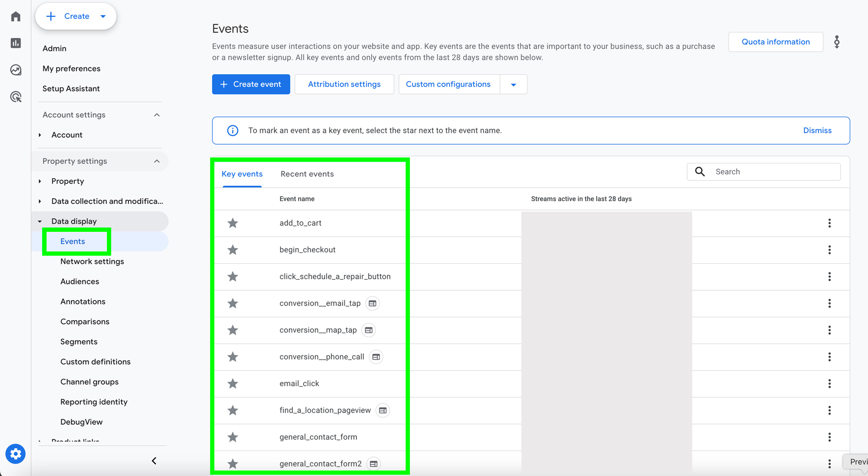
Task: Toggle the key event star for begin_checkout
Action: pyautogui.click(x=233, y=250)
